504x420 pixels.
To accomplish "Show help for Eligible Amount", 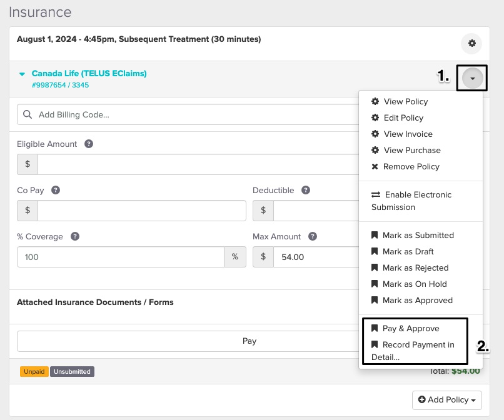I will [x=89, y=144].
